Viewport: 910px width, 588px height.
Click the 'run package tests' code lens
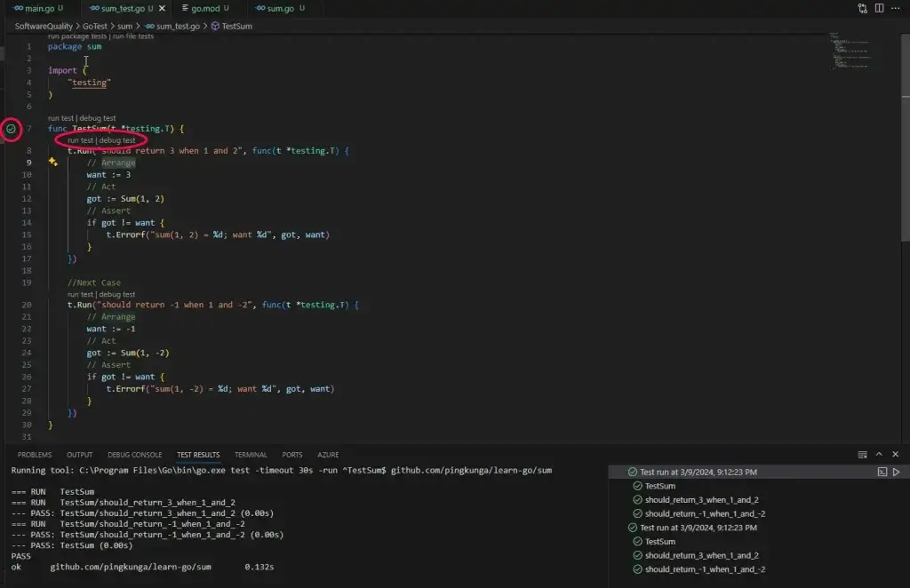pyautogui.click(x=77, y=36)
